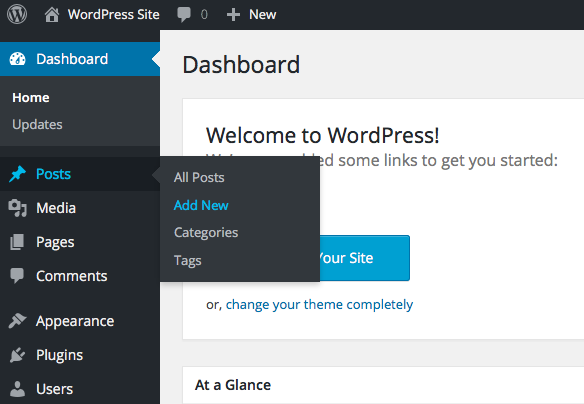Image resolution: width=584 pixels, height=404 pixels.
Task: Click the Comments speech bubble sidebar icon
Action: click(x=17, y=276)
